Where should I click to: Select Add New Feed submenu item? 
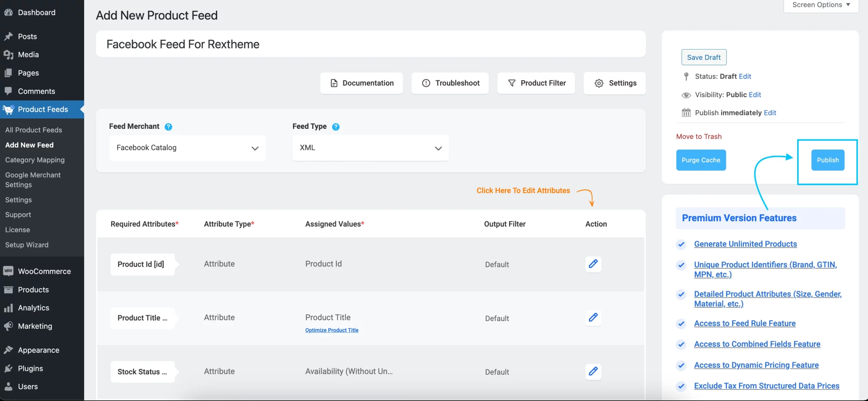(x=29, y=145)
